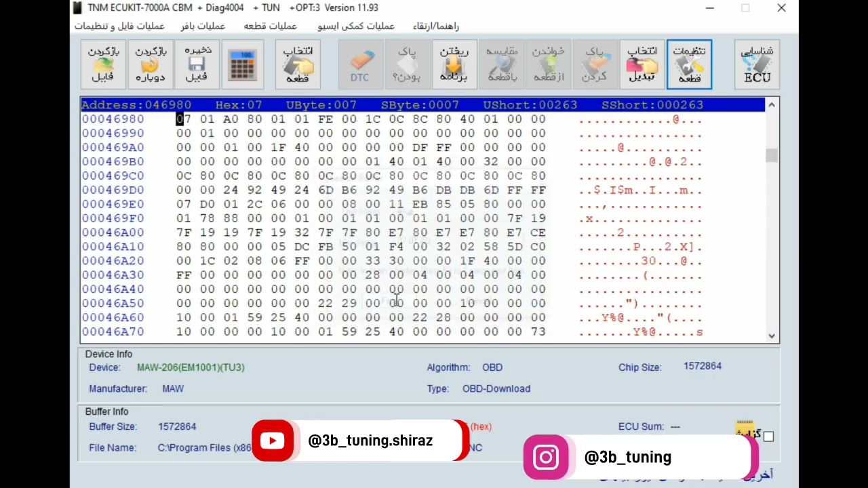
Task: Click the Write Program (ریختن برنامه) icon
Action: coord(454,64)
